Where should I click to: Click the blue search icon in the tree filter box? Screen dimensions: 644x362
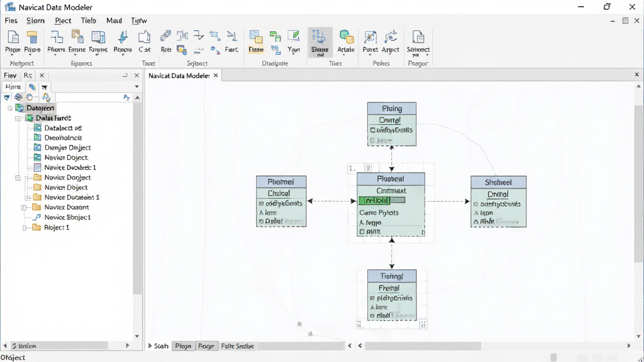(x=126, y=97)
